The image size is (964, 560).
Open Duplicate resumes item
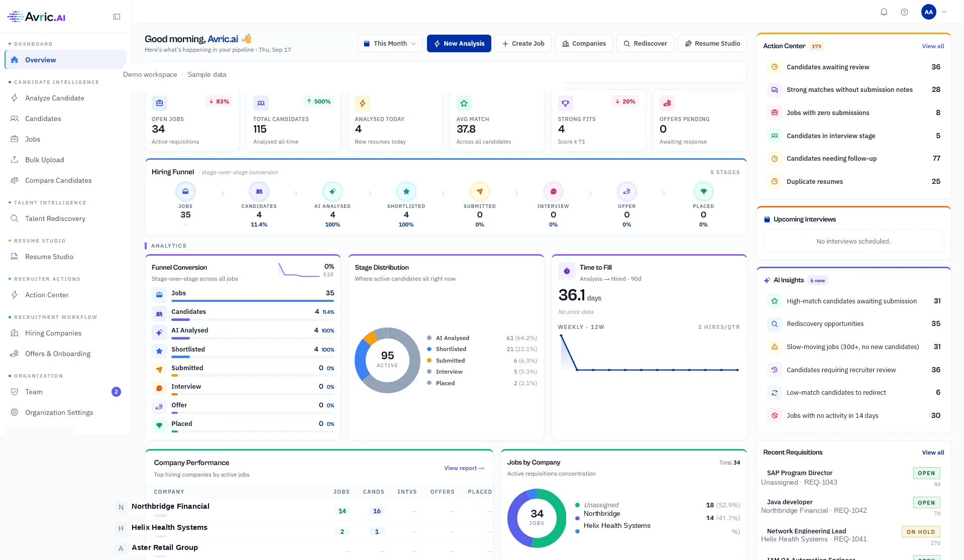click(853, 181)
